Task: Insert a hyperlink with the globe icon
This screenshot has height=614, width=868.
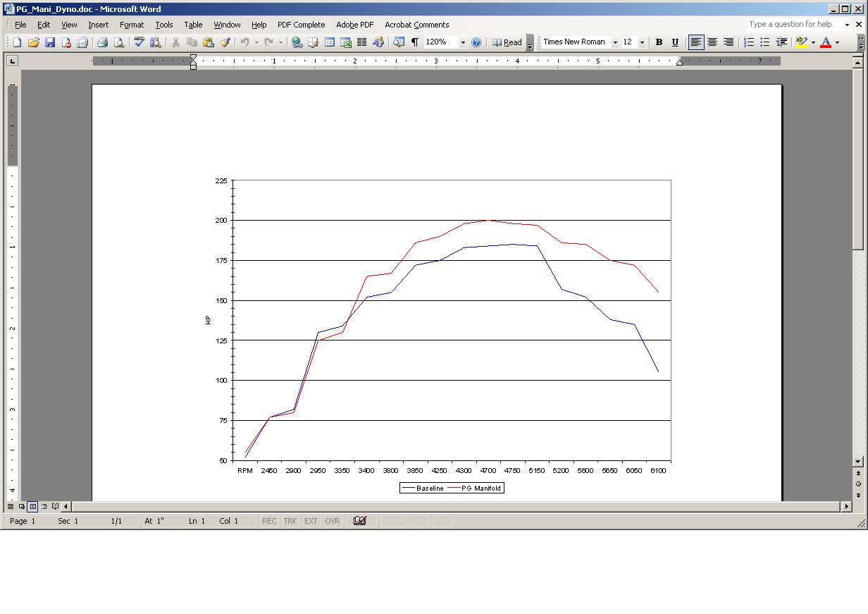Action: [297, 42]
